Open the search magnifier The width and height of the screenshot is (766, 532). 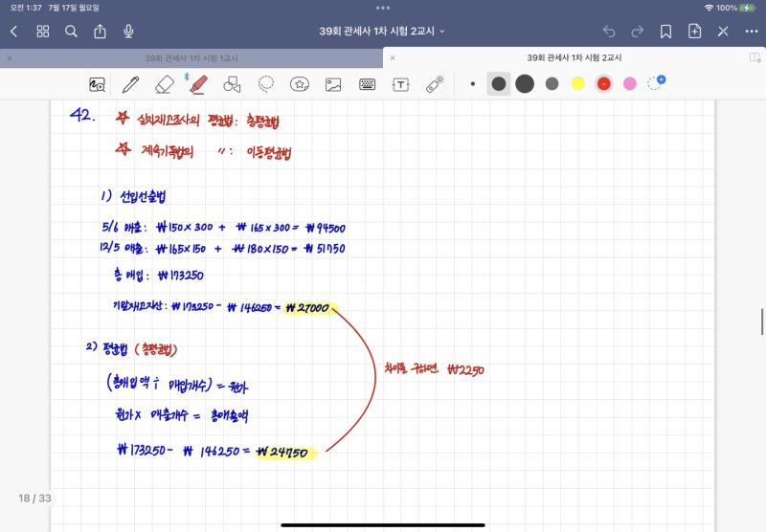click(71, 32)
